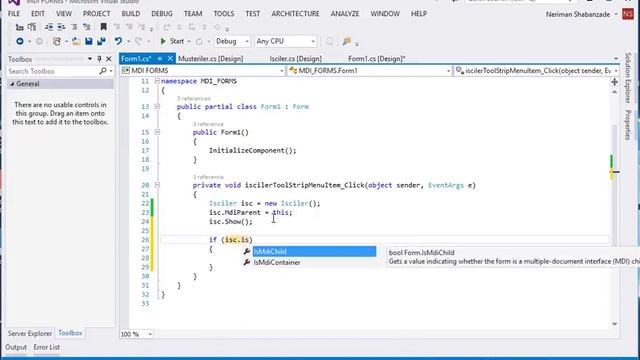Click the Search Toolbox input field
Screen dimensions: 640x360
coord(53,71)
